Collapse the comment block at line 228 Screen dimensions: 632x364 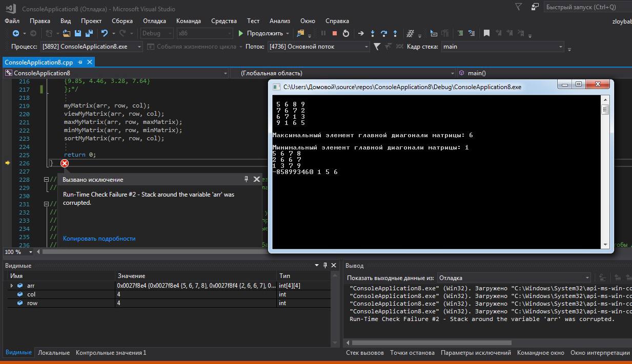[46, 180]
